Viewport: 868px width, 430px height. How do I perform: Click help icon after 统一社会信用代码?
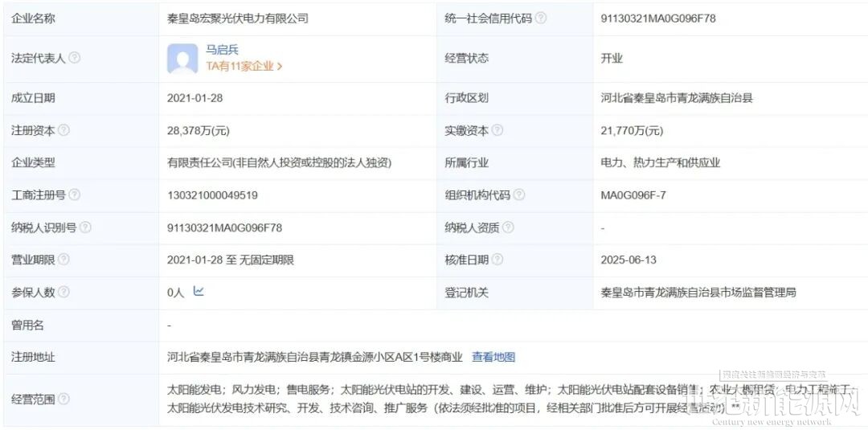pos(541,18)
